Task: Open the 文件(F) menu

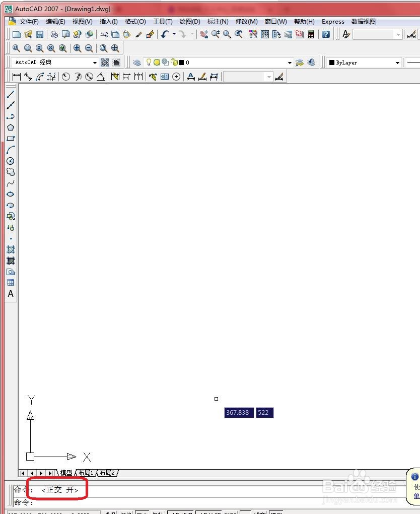Action: pyautogui.click(x=29, y=22)
